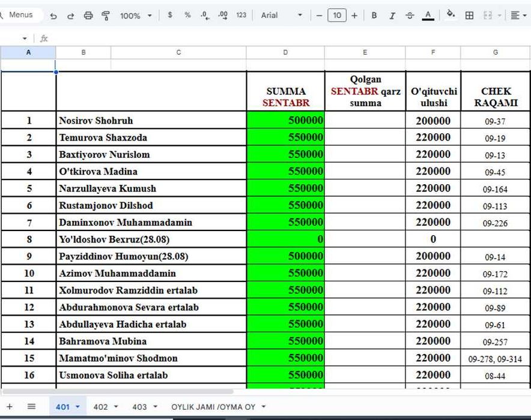Select column A header
This screenshot has width=531, height=420.
[28, 52]
